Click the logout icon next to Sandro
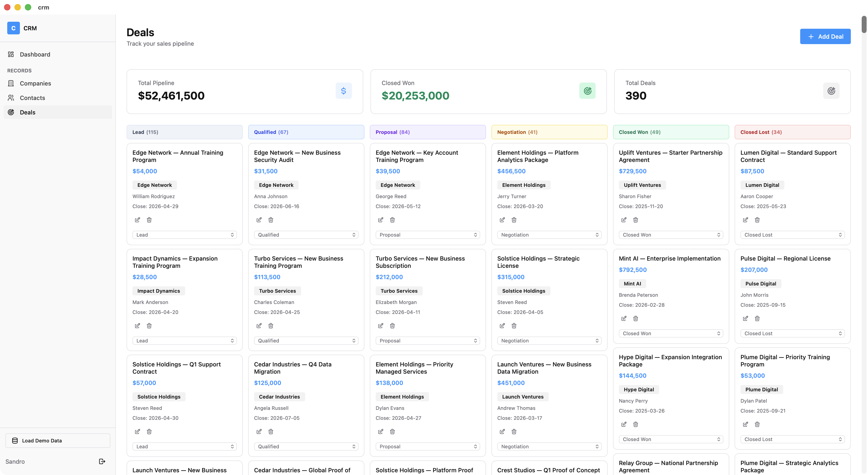The height and width of the screenshot is (475, 868). click(102, 461)
